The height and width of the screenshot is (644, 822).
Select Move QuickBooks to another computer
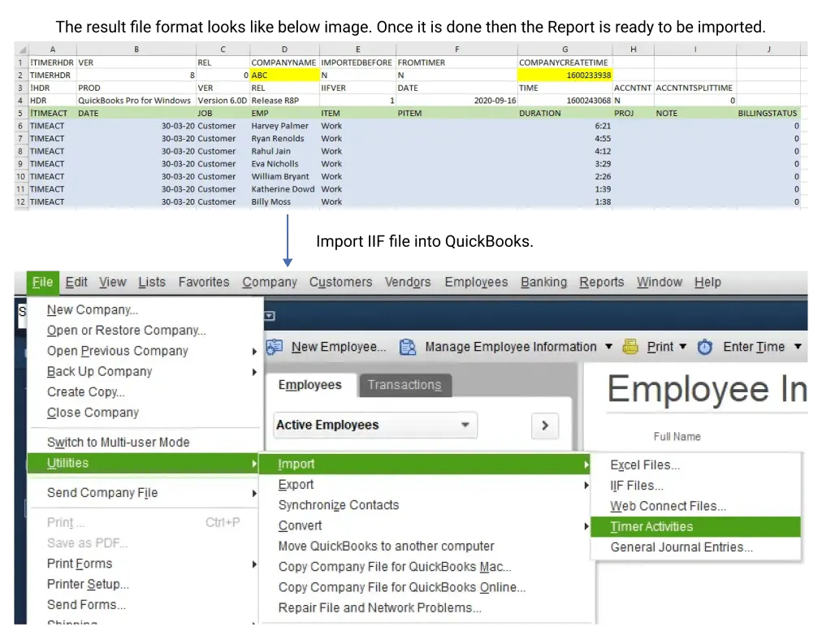425,547
